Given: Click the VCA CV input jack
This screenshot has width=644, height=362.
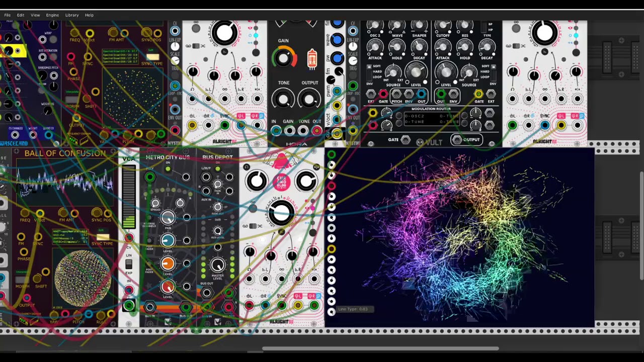Looking at the screenshot, I should click(x=129, y=238).
